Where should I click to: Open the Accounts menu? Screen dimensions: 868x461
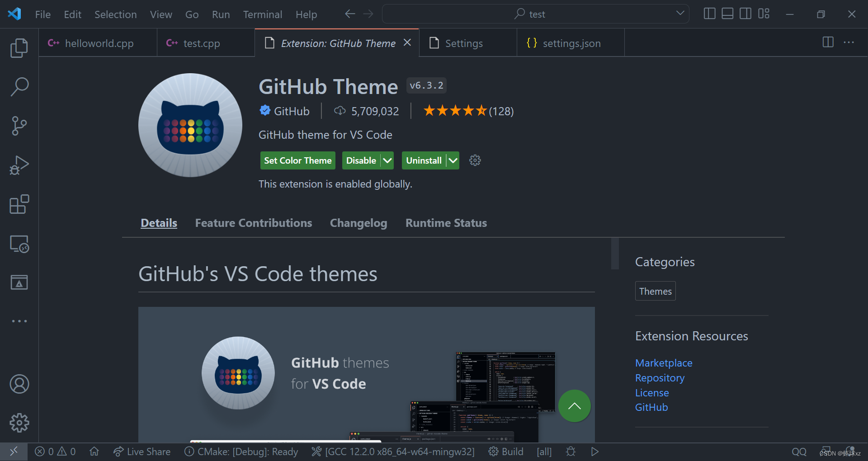pos(19,384)
